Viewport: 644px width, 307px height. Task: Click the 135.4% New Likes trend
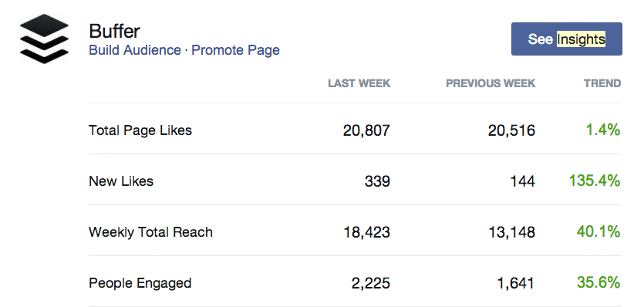point(595,180)
